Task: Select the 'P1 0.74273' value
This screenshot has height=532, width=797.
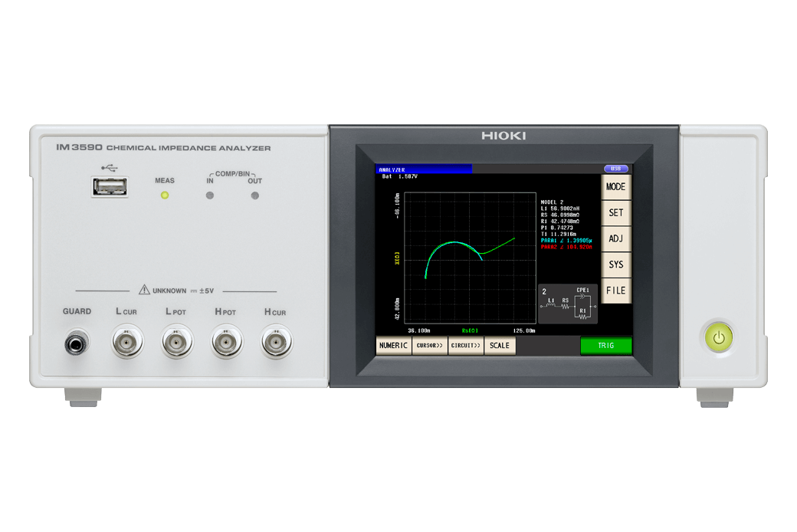Action: pyautogui.click(x=556, y=228)
